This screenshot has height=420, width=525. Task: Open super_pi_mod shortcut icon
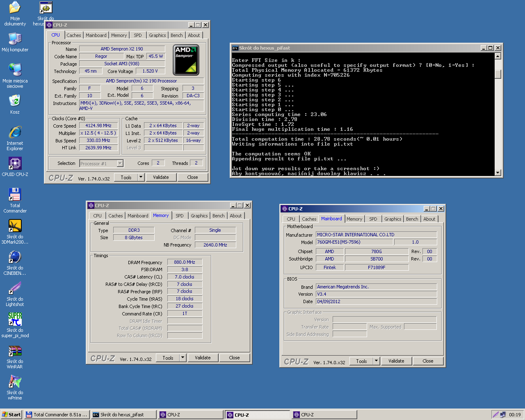click(15, 319)
